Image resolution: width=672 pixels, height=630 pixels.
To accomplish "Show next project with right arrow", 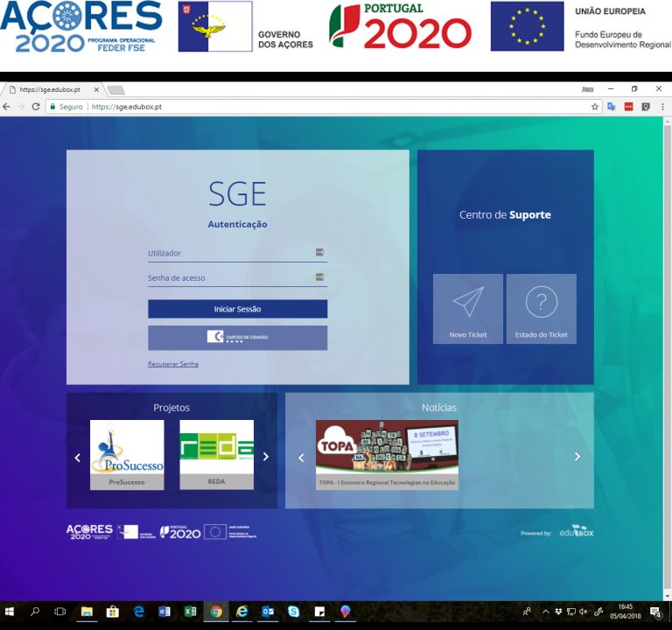I will 266,457.
